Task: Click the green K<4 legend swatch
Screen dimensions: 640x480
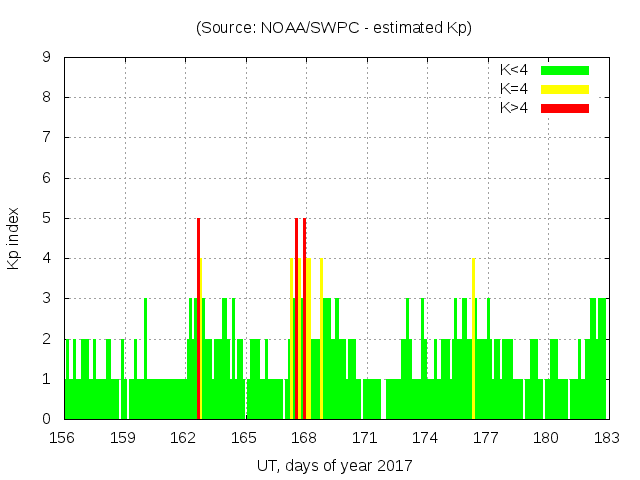Action: pos(565,70)
